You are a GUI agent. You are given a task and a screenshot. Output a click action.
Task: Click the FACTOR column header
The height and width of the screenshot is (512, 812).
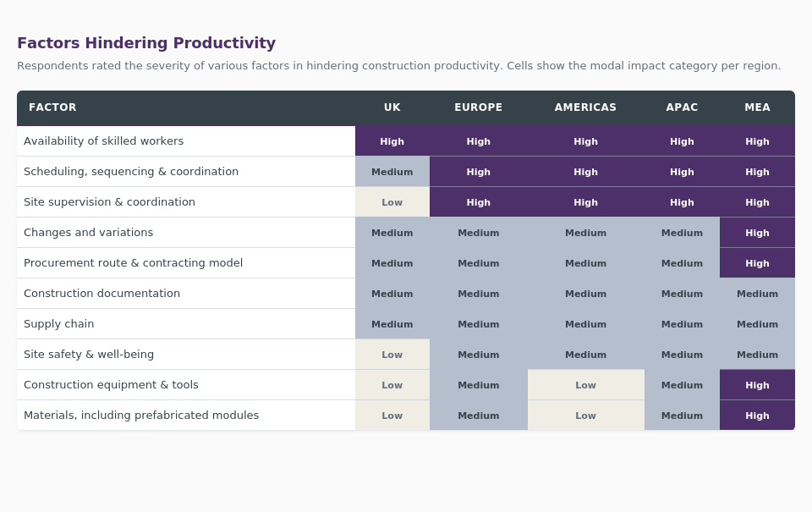pyautogui.click(x=52, y=107)
